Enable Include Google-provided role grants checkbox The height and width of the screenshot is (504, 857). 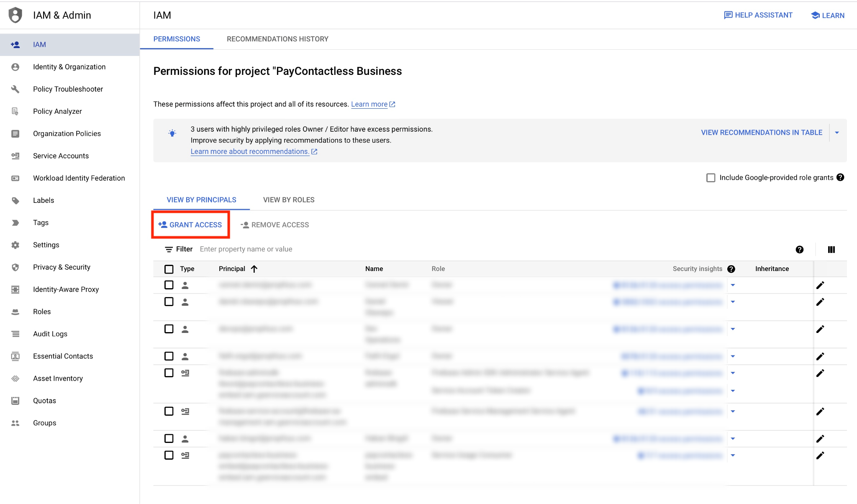pyautogui.click(x=711, y=178)
